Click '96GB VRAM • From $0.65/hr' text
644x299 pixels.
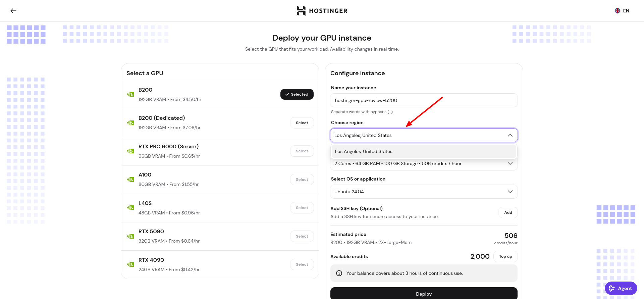pyautogui.click(x=169, y=156)
